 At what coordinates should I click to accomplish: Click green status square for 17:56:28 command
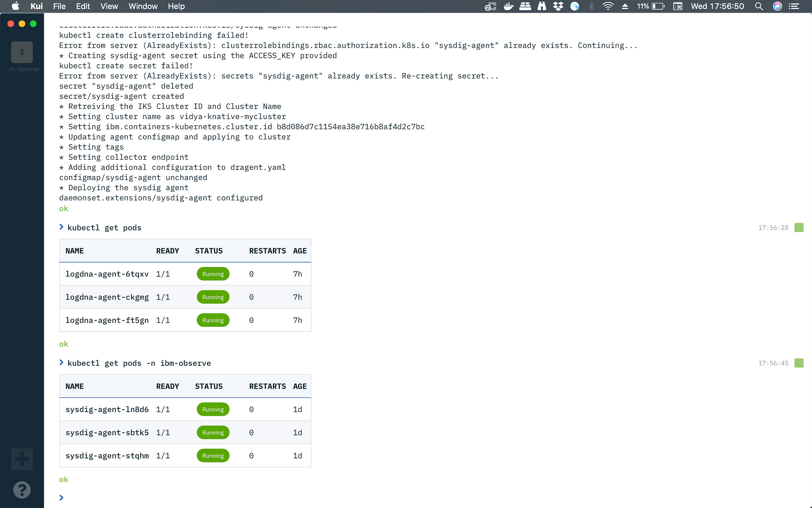click(x=799, y=228)
